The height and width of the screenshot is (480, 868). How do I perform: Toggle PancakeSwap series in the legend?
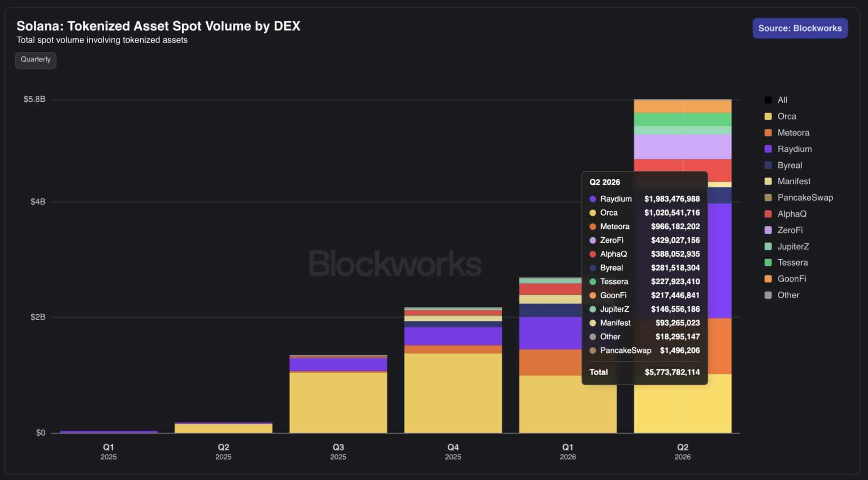tap(798, 198)
